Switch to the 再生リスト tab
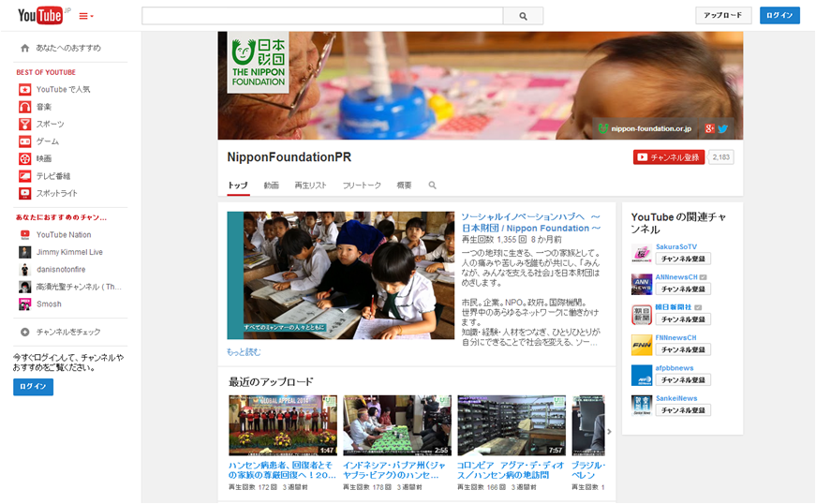This screenshot has width=816, height=504. (x=311, y=185)
